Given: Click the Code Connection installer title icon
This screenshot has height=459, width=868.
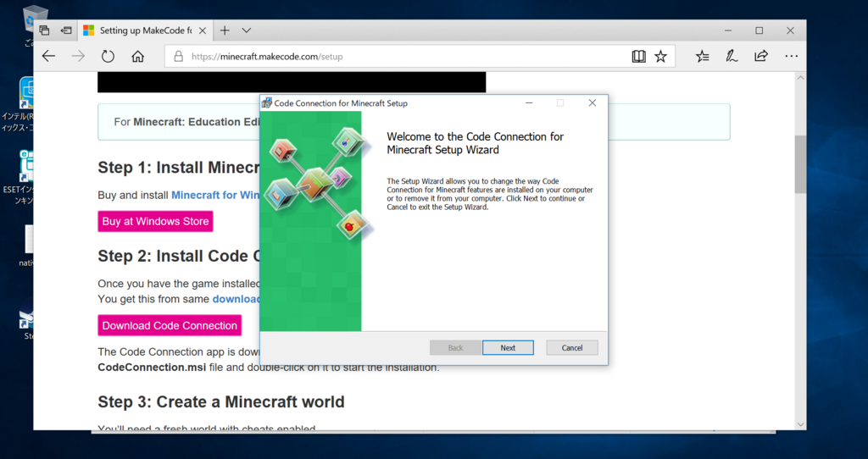Looking at the screenshot, I should click(267, 102).
